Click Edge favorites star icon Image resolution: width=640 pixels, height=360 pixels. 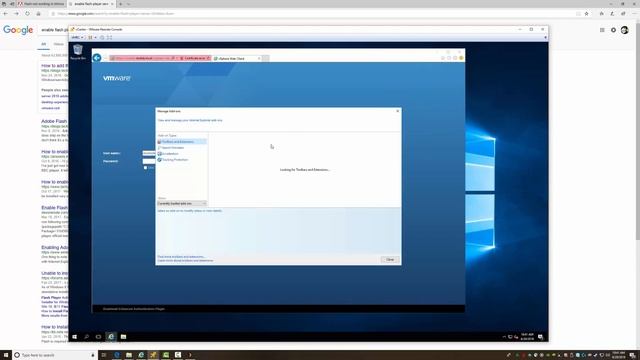click(587, 13)
